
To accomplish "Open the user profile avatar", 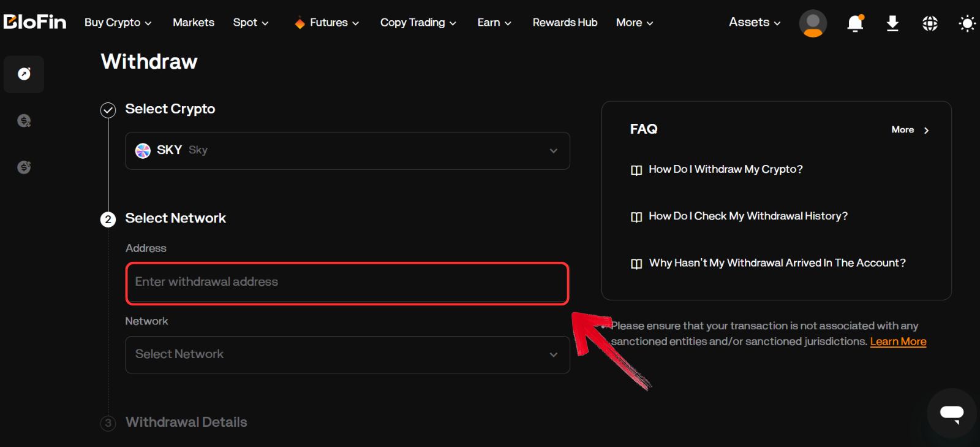I will 813,23.
